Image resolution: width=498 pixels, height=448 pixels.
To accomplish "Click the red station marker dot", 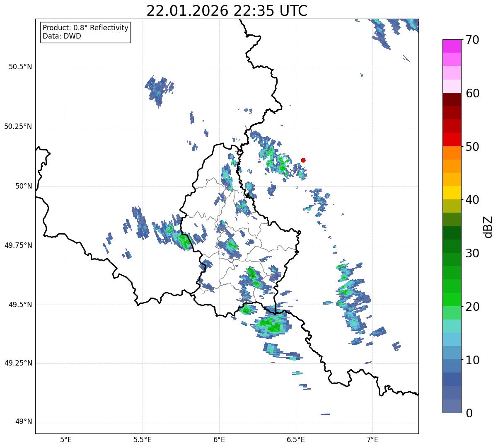I will pyautogui.click(x=303, y=160).
